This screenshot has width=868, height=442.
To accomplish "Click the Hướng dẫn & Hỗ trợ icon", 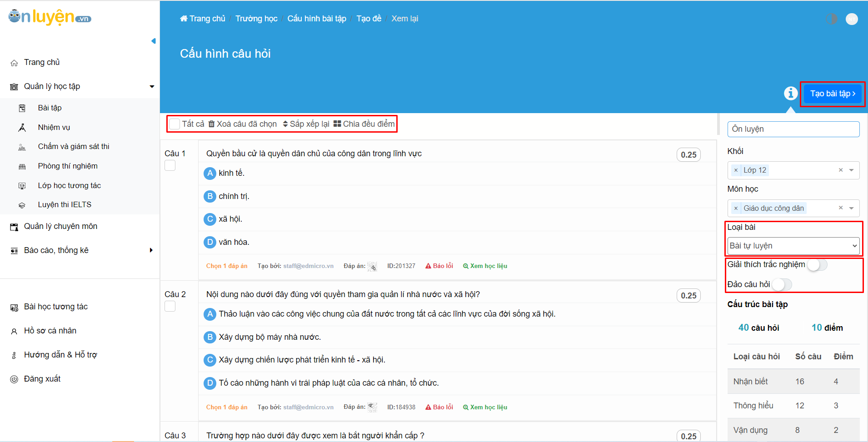I will [14, 355].
